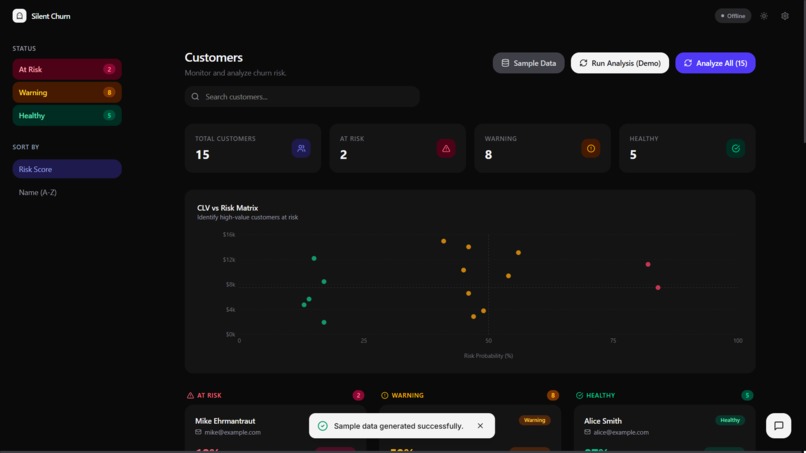This screenshot has height=453, width=806.
Task: Click the search magnifier icon
Action: (x=195, y=97)
